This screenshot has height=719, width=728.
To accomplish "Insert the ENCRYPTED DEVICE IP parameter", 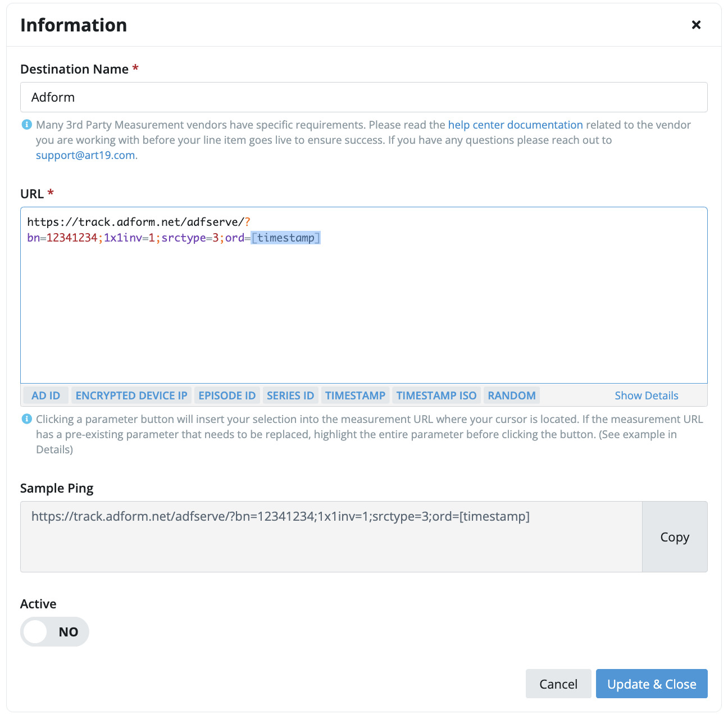I will point(131,395).
